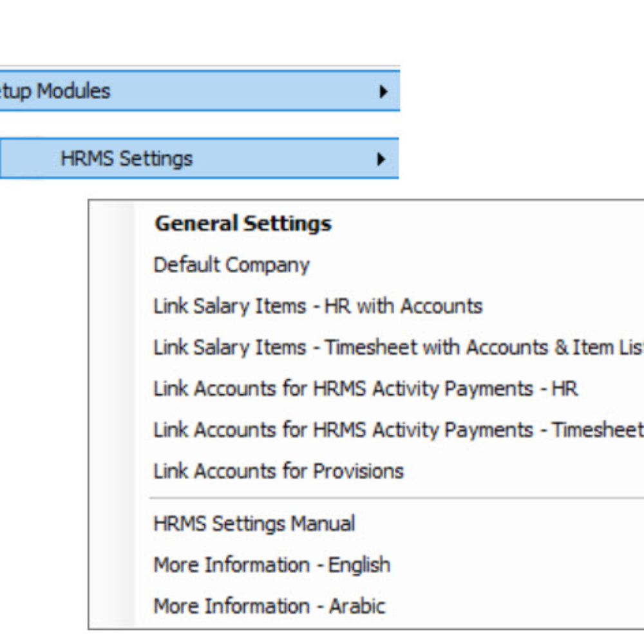Viewport: 644px width, 644px height.
Task: Open More Information - English
Action: [272, 565]
